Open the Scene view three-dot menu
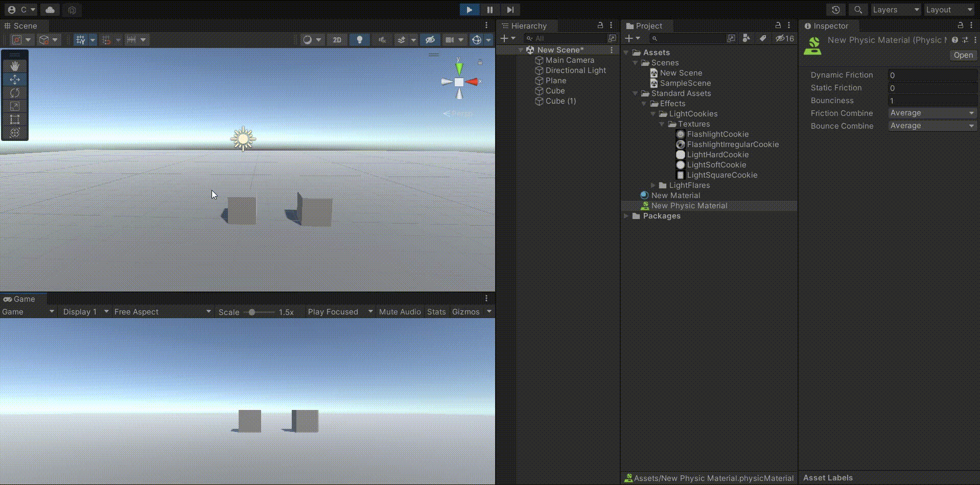 coord(486,26)
